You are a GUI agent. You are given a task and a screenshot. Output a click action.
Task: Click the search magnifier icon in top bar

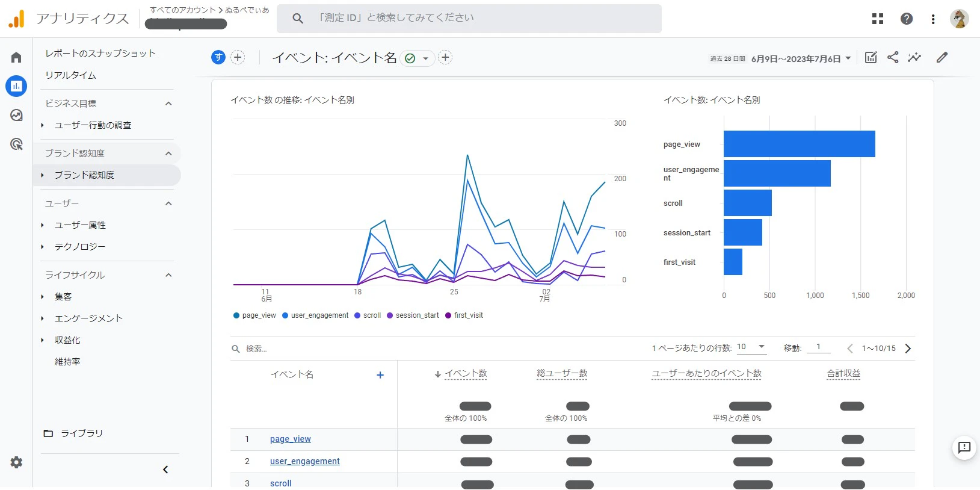[298, 18]
